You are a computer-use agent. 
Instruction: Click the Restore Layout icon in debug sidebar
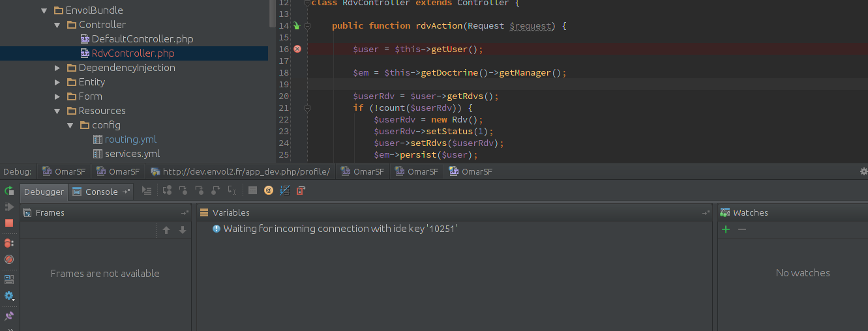9,279
